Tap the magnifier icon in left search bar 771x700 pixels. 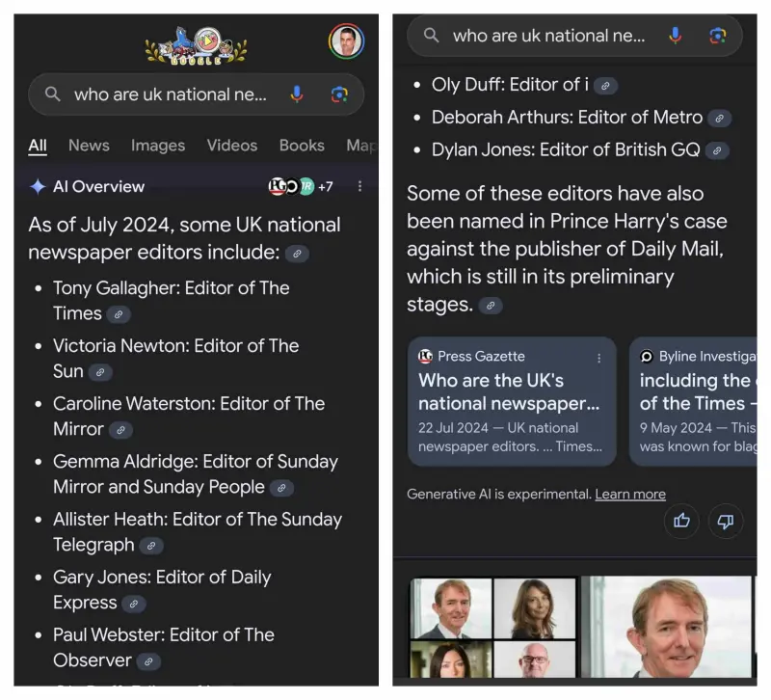click(x=53, y=94)
